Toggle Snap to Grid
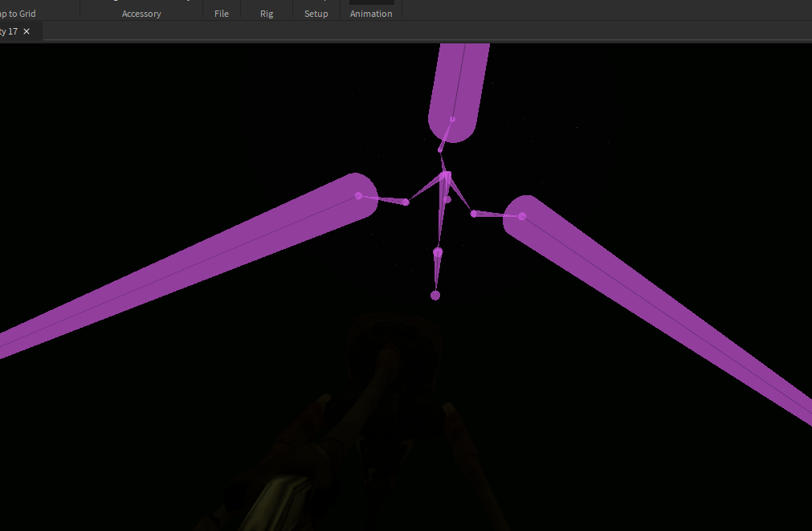Viewport: 812px width, 531px height. coord(16,13)
